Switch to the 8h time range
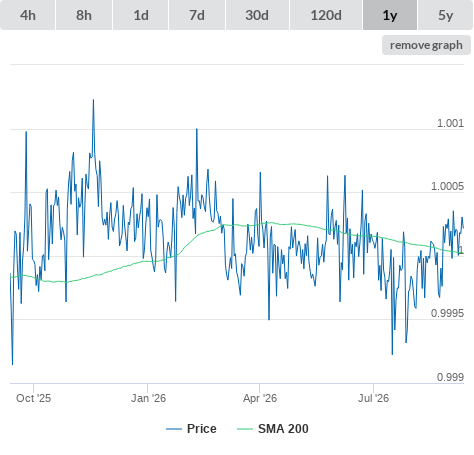Viewport: 474px width, 455px height. 84,15
